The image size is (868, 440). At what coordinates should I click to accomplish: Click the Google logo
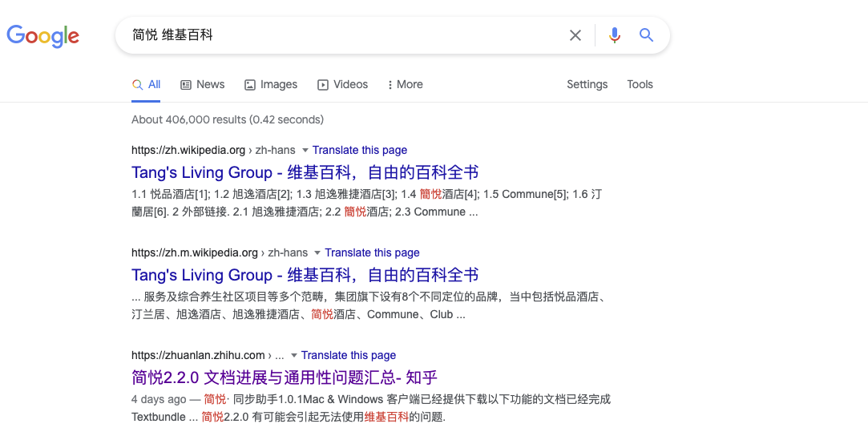42,36
